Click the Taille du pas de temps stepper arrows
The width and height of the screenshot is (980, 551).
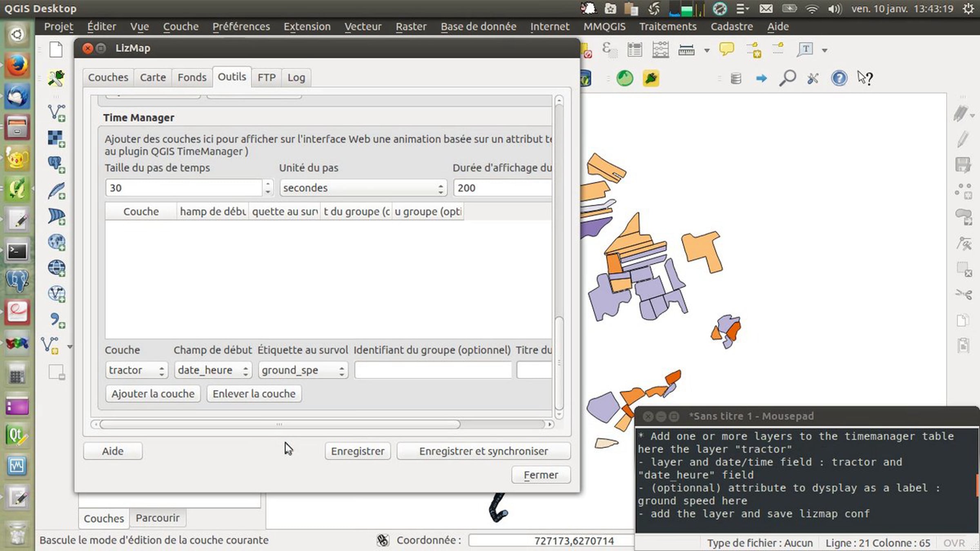[x=268, y=188]
